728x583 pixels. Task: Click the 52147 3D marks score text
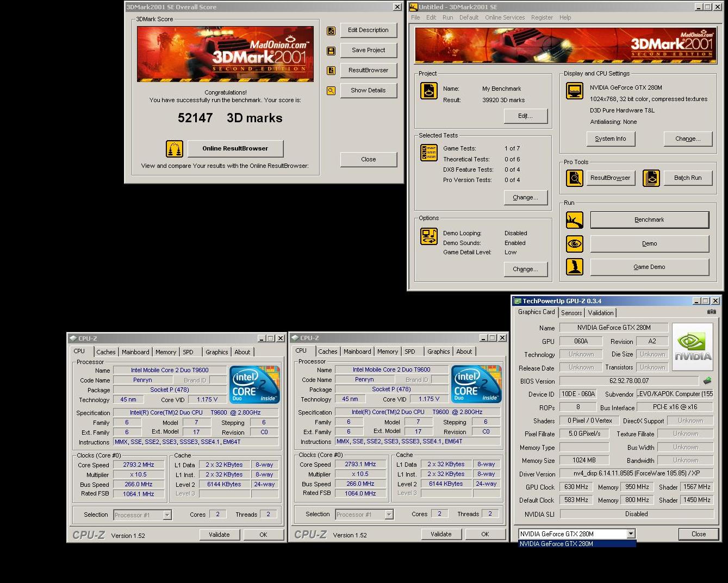click(x=230, y=118)
